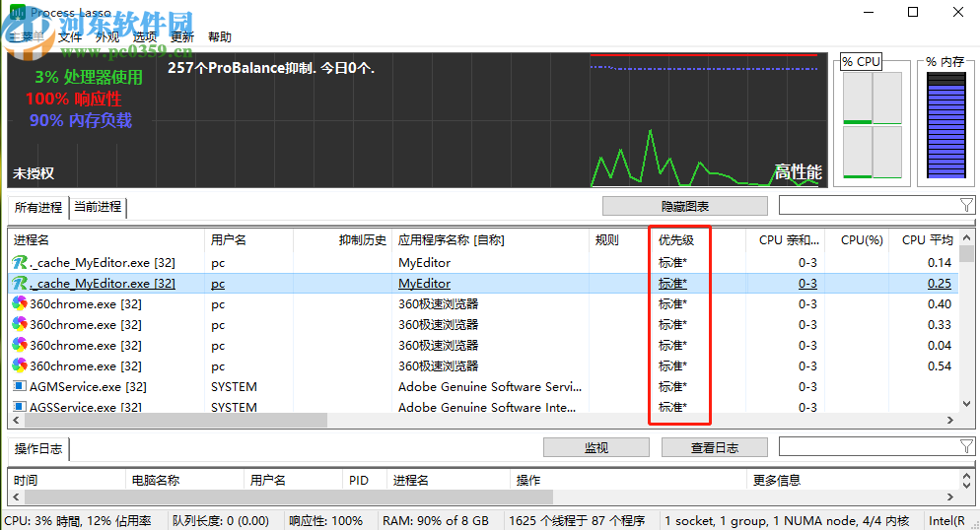Click the process list horizontal scrollbar thumb
Image resolution: width=980 pixels, height=530 pixels.
pyautogui.click(x=175, y=420)
